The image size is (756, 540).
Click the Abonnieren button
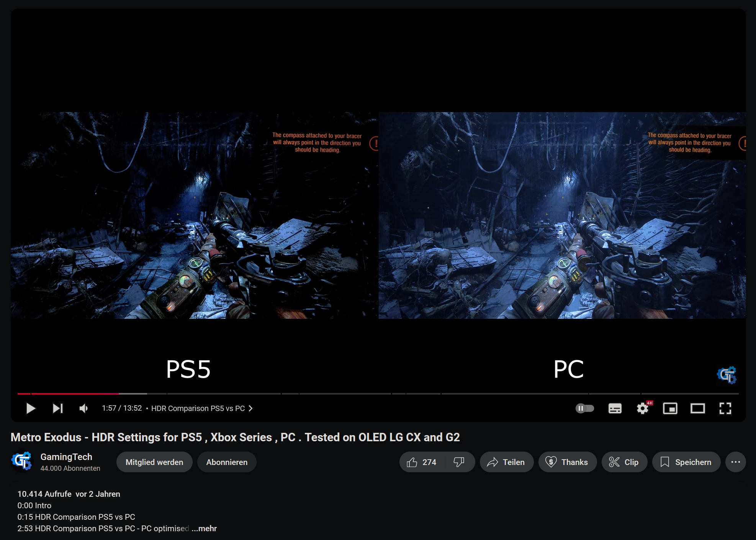tap(227, 462)
